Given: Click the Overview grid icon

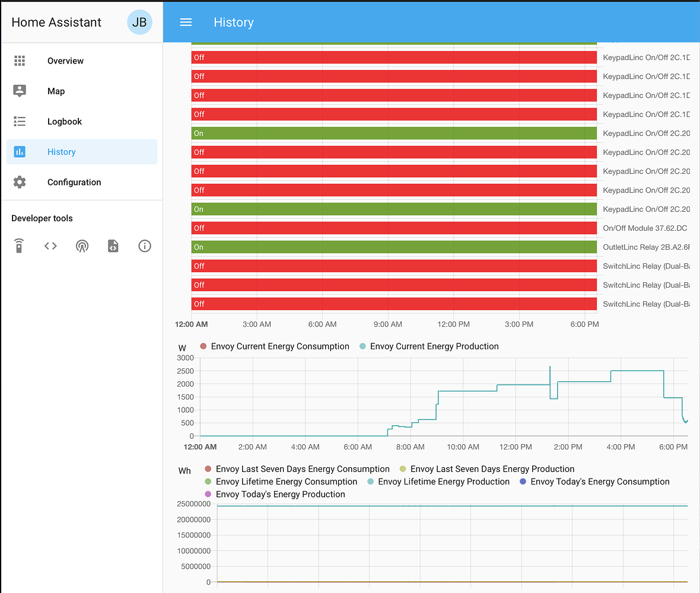Looking at the screenshot, I should (20, 60).
